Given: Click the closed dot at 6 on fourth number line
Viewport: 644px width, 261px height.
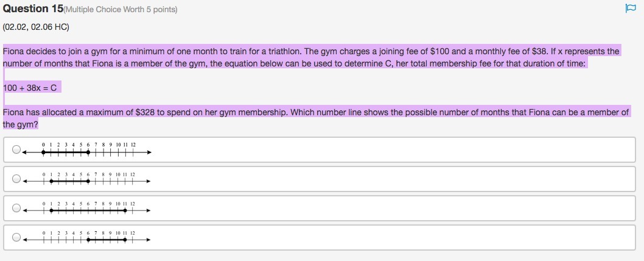Looking at the screenshot, I should point(88,240).
